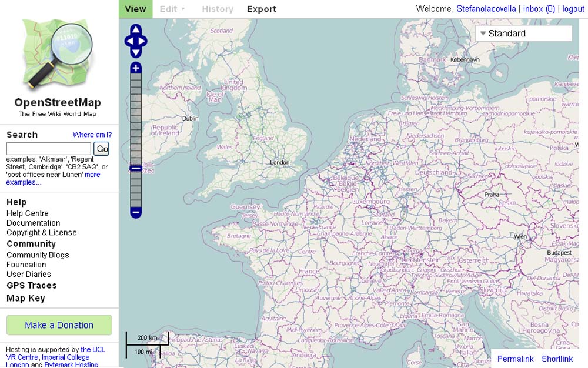Zoom out with the minus button
This screenshot has width=588, height=368.
coord(136,212)
